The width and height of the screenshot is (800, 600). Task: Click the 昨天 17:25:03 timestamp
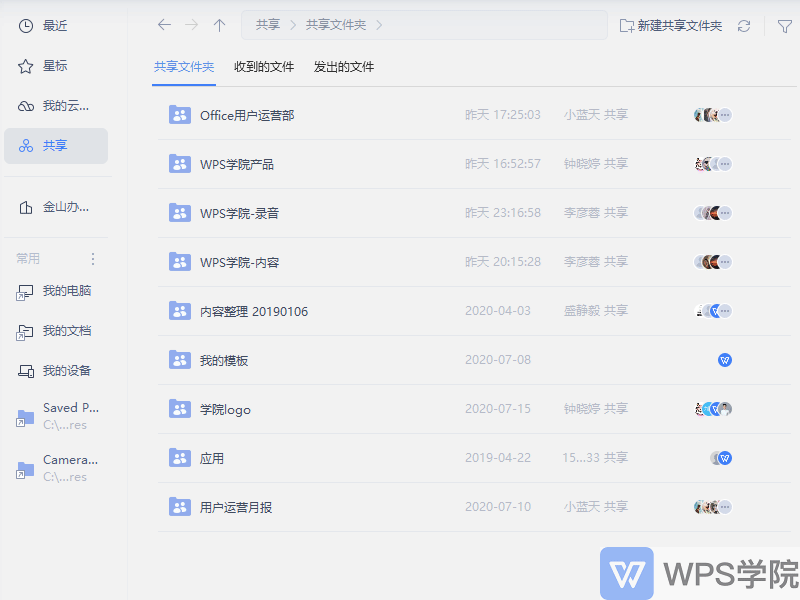pos(503,115)
